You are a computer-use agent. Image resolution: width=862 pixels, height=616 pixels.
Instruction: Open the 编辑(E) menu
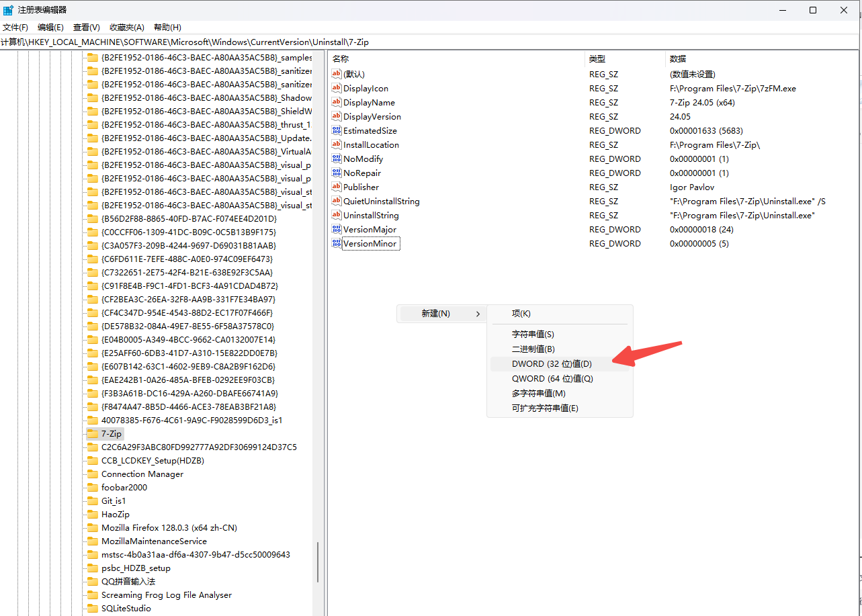click(x=50, y=28)
